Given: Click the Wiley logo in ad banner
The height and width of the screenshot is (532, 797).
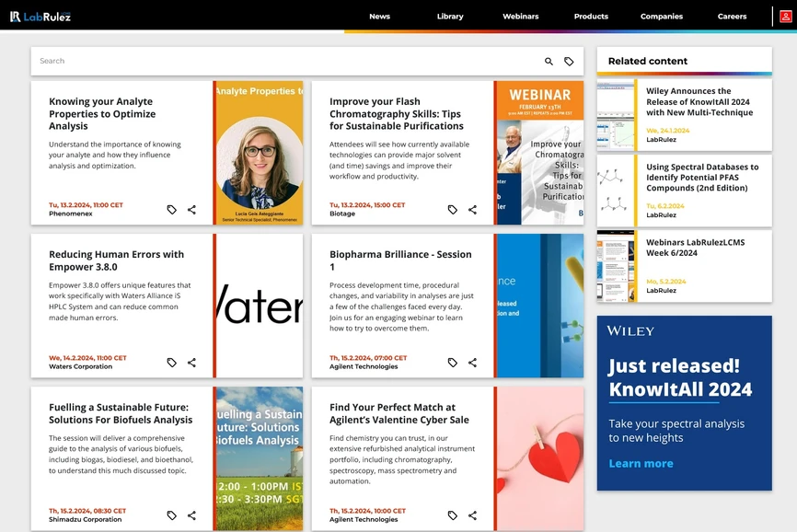Looking at the screenshot, I should coord(630,330).
